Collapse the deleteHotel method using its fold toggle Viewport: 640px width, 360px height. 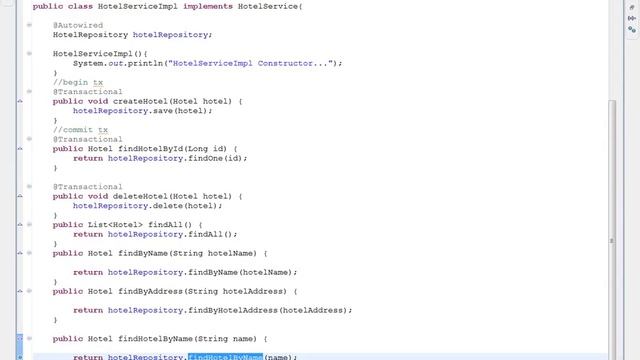pos(29,187)
